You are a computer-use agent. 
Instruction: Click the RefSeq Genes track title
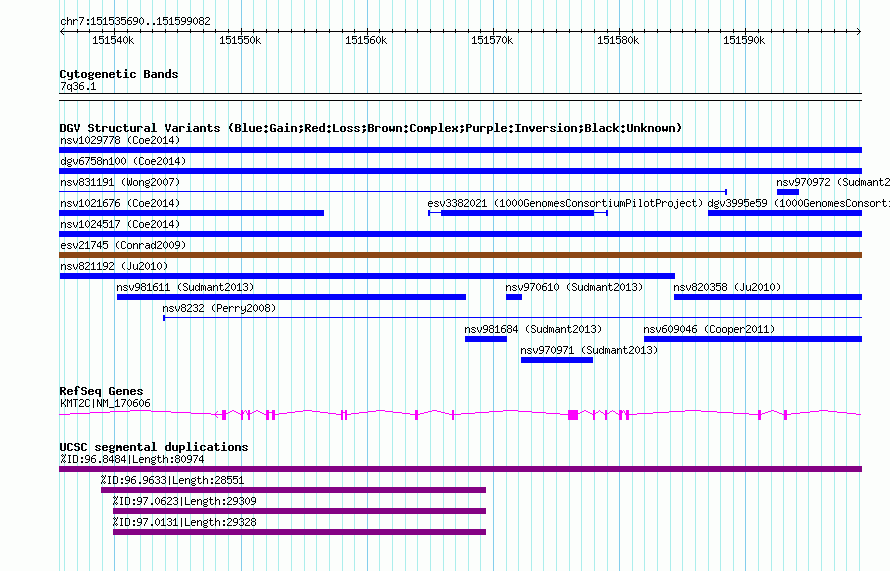[101, 391]
